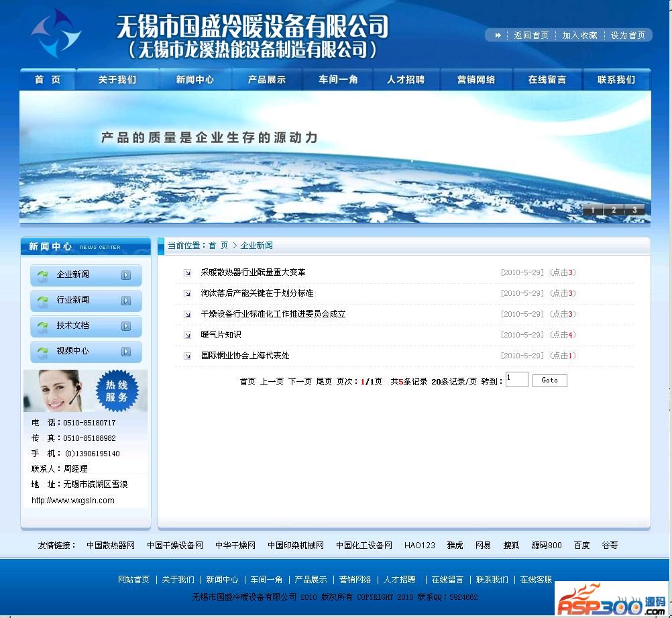Image resolution: width=672 pixels, height=618 pixels.
Task: Click the double-arrow icon before 返回首页
Action: [498, 35]
